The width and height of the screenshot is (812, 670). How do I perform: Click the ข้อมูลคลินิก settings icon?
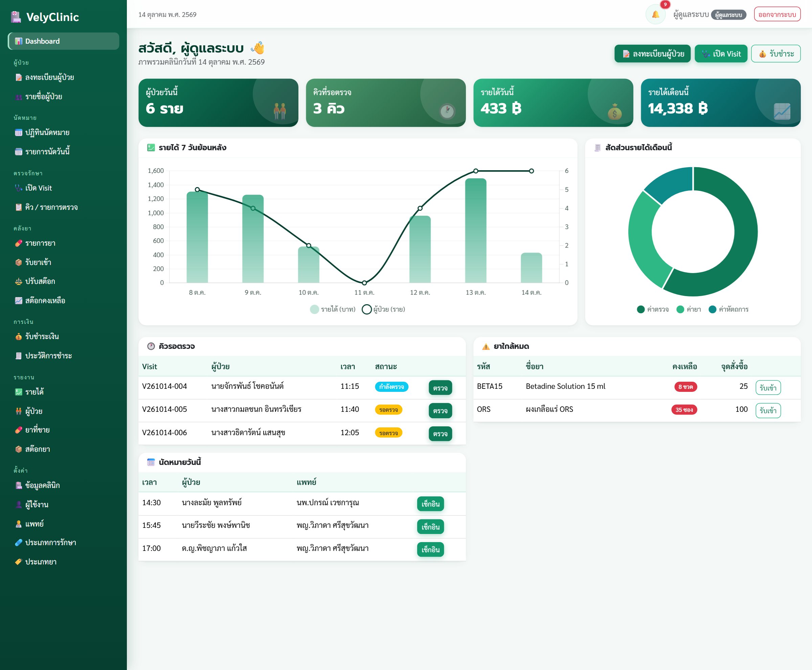[x=19, y=486]
